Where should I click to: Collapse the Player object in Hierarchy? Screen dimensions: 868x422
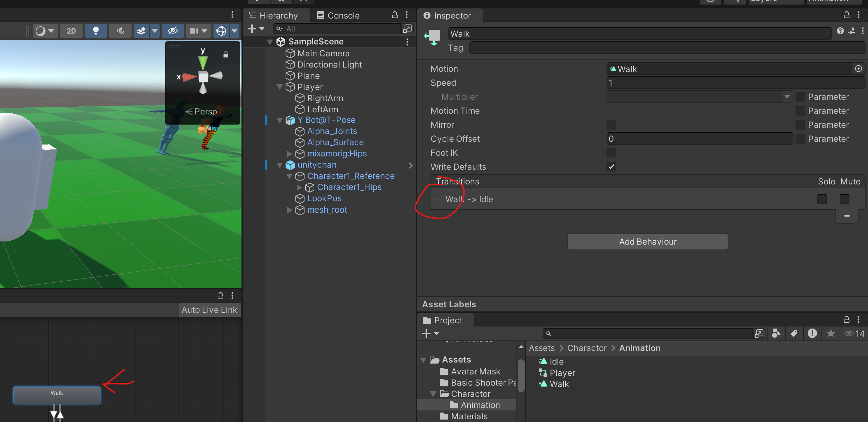click(279, 87)
